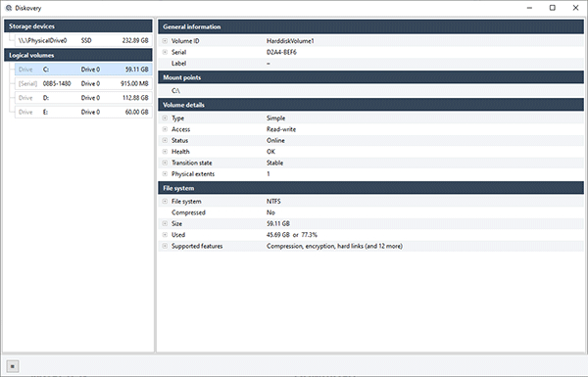Expand the Used space row
This screenshot has height=377, width=588.
click(x=165, y=235)
